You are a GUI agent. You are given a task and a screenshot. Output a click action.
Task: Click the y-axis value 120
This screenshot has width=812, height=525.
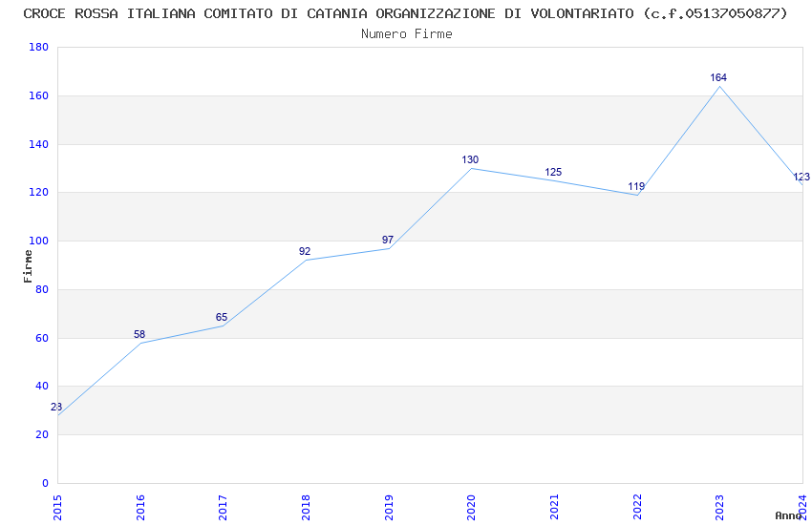click(x=39, y=193)
